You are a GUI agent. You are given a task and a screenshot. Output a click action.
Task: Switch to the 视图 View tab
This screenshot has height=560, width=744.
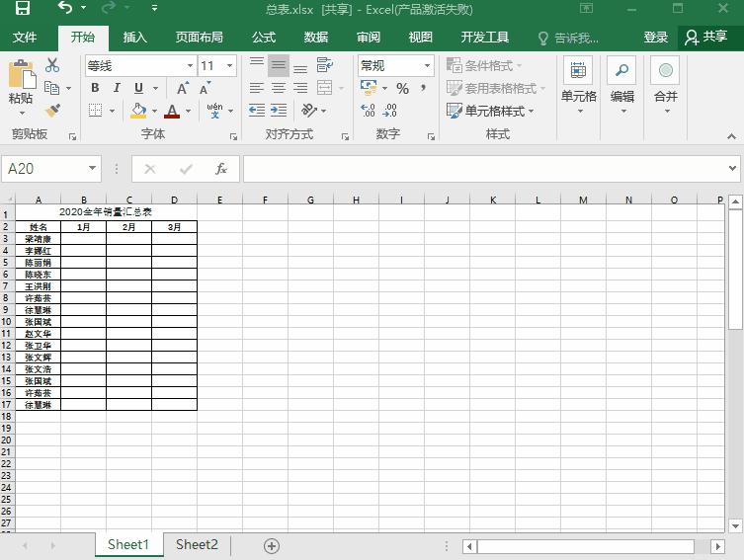[420, 37]
